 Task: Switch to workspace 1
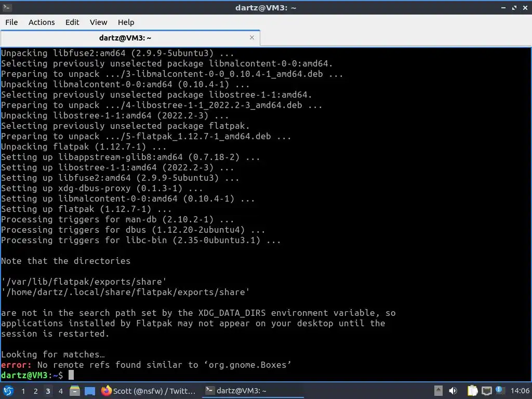pos(23,391)
